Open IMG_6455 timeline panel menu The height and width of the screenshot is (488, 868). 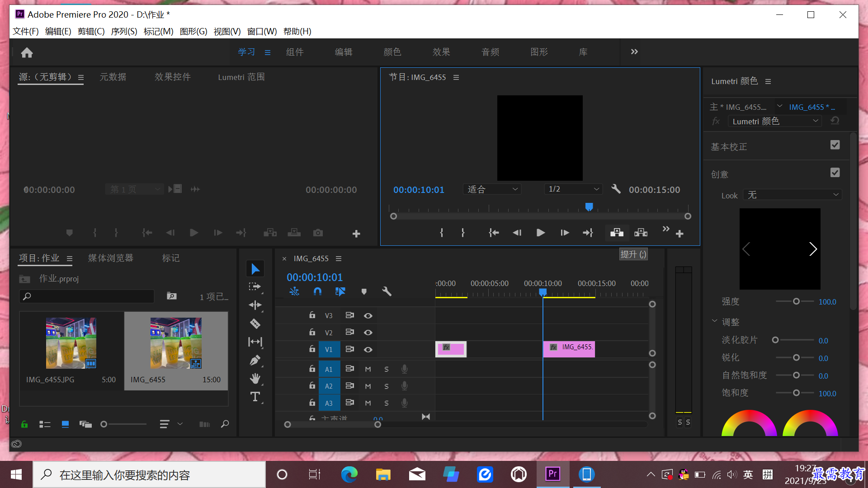(x=339, y=258)
